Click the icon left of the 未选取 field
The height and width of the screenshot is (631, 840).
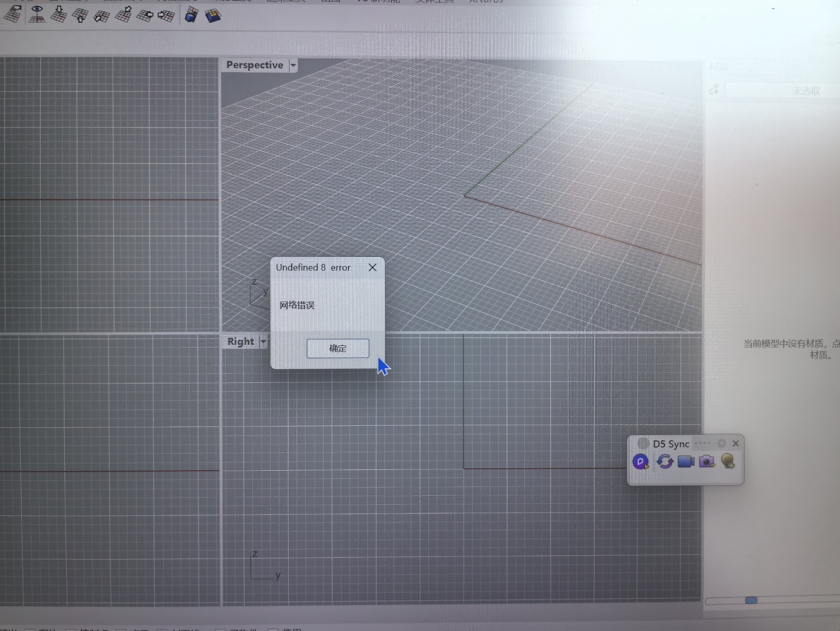click(714, 90)
